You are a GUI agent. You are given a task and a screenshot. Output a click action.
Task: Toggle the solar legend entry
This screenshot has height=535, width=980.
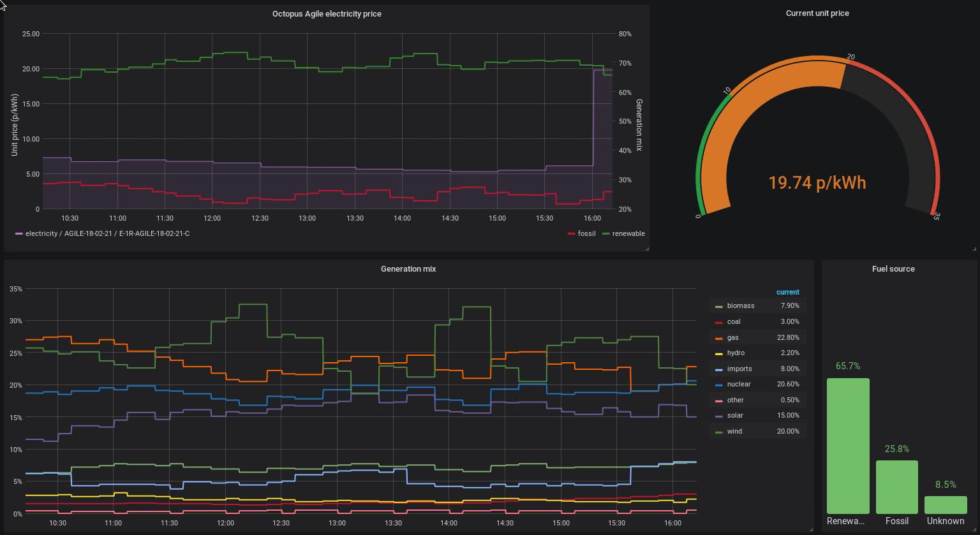coord(735,415)
